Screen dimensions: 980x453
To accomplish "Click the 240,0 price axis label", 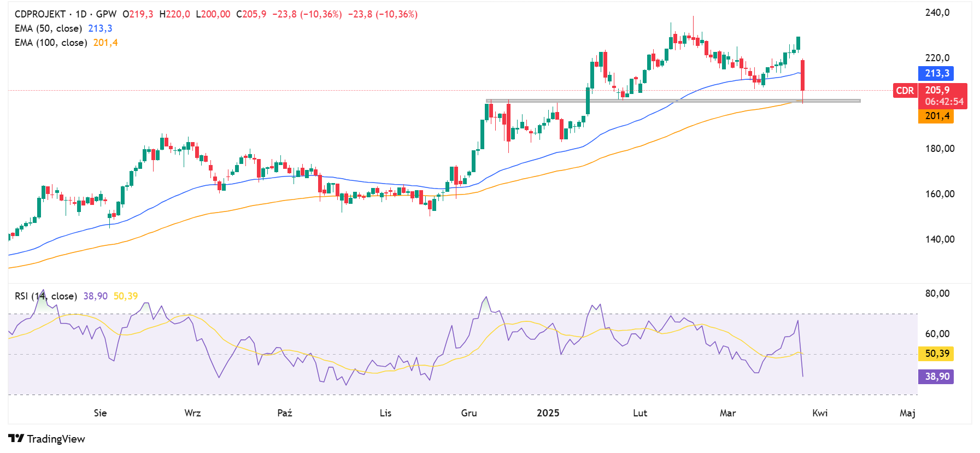I will point(937,13).
